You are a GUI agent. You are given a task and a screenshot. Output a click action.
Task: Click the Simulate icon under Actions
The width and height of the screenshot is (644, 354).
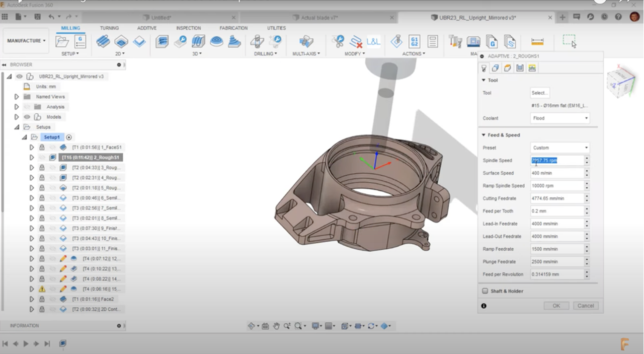tap(397, 41)
